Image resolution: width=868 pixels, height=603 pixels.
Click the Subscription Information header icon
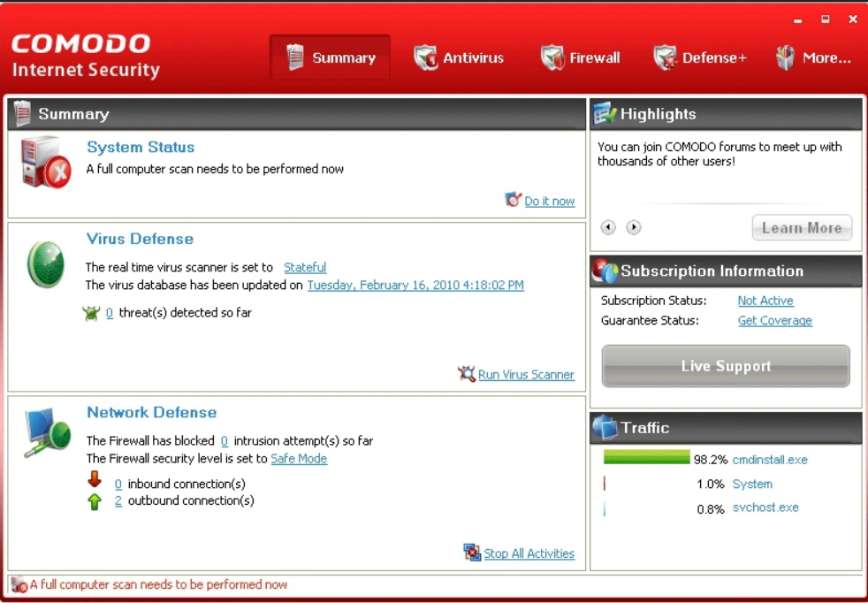click(605, 271)
